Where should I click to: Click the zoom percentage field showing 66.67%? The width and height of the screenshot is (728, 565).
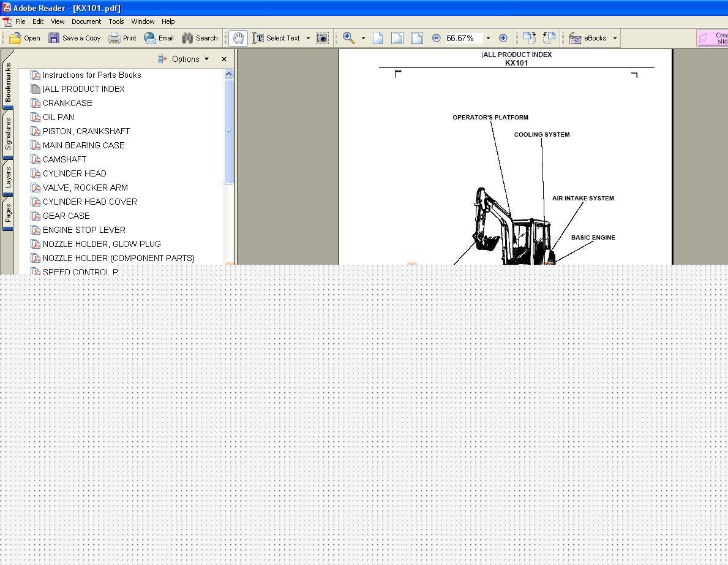coord(464,38)
